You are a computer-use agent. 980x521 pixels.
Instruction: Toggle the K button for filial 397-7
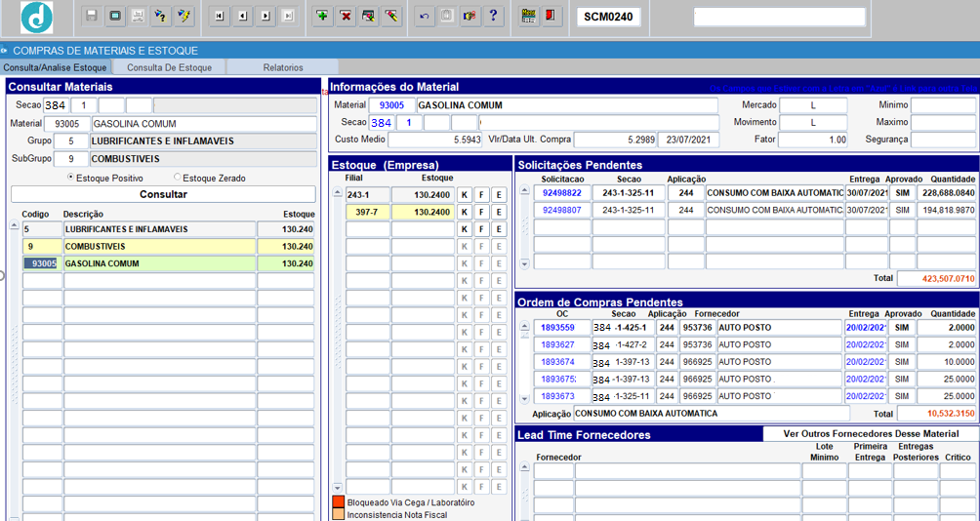(x=464, y=213)
